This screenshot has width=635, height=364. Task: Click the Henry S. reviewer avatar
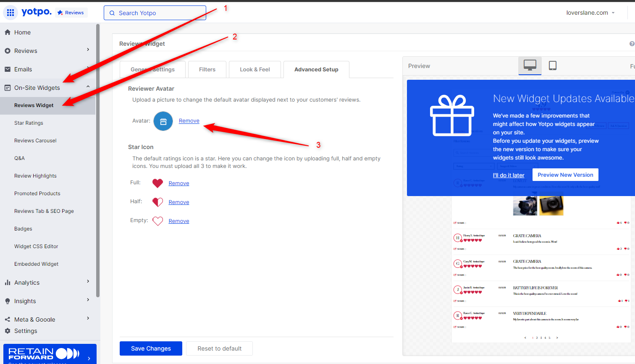pos(458,238)
